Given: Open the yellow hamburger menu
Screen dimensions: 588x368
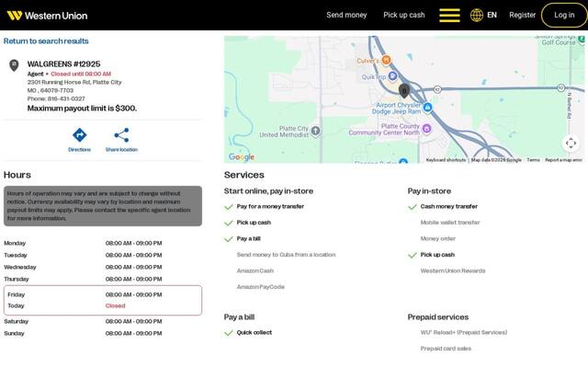Looking at the screenshot, I should coord(449,15).
